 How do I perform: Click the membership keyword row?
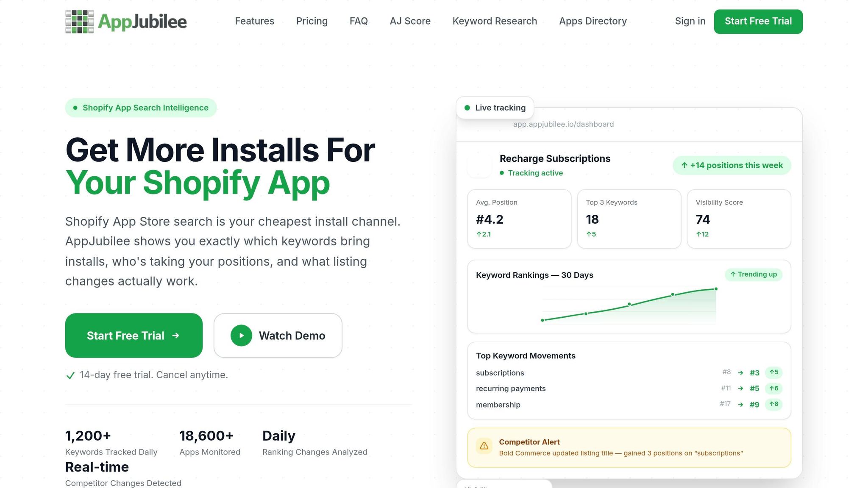click(629, 405)
